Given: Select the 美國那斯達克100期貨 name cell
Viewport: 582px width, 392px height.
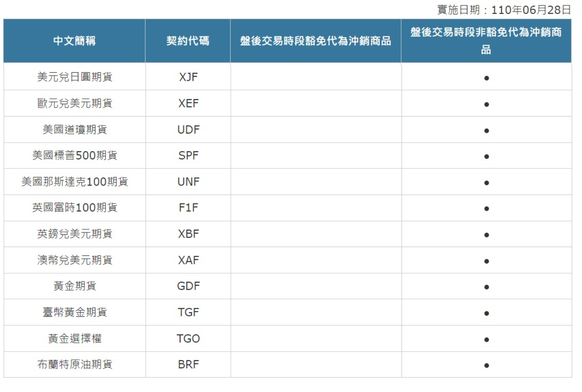Looking at the screenshot, I should coord(75,182).
